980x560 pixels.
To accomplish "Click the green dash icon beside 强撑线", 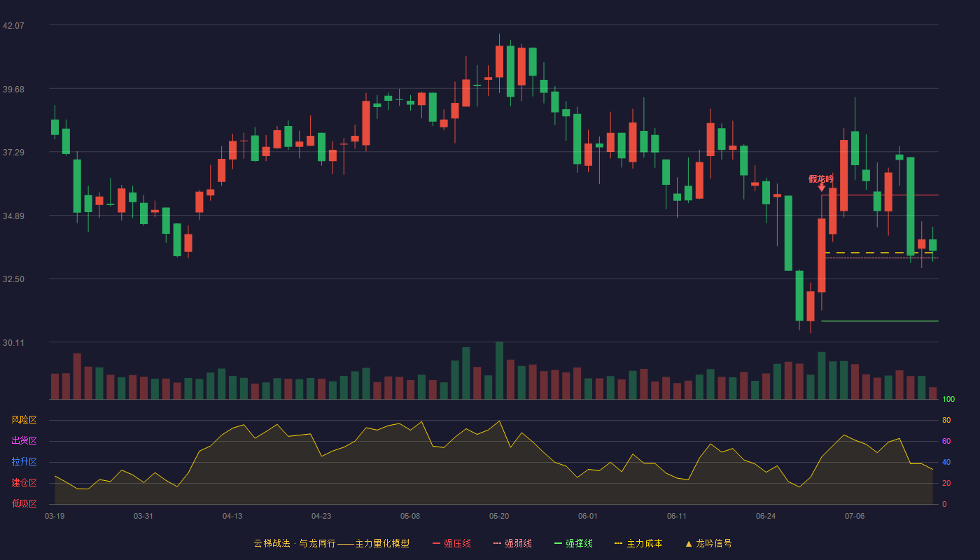I will click(558, 543).
